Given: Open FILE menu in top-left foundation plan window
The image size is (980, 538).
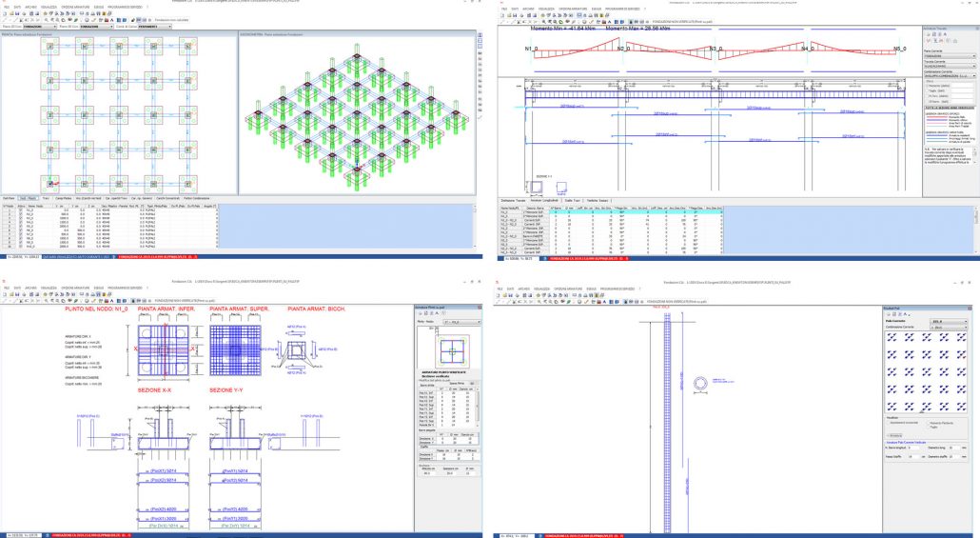Looking at the screenshot, I should click(7, 7).
